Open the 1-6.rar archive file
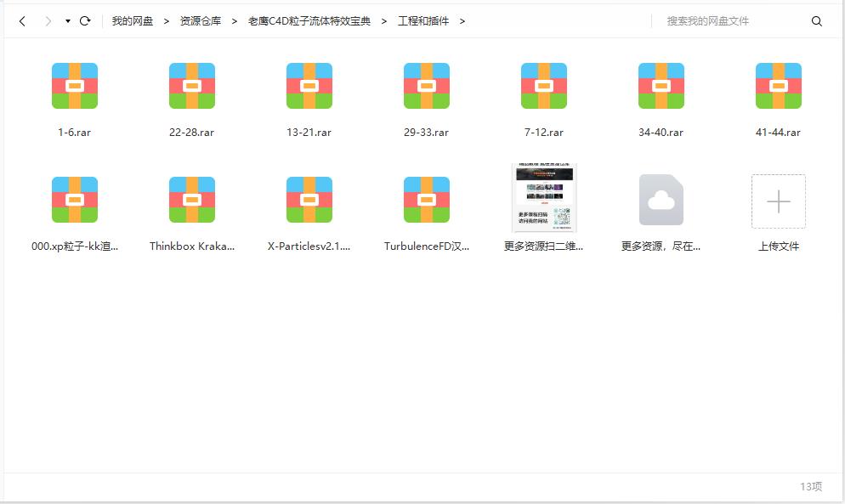 tap(75, 86)
